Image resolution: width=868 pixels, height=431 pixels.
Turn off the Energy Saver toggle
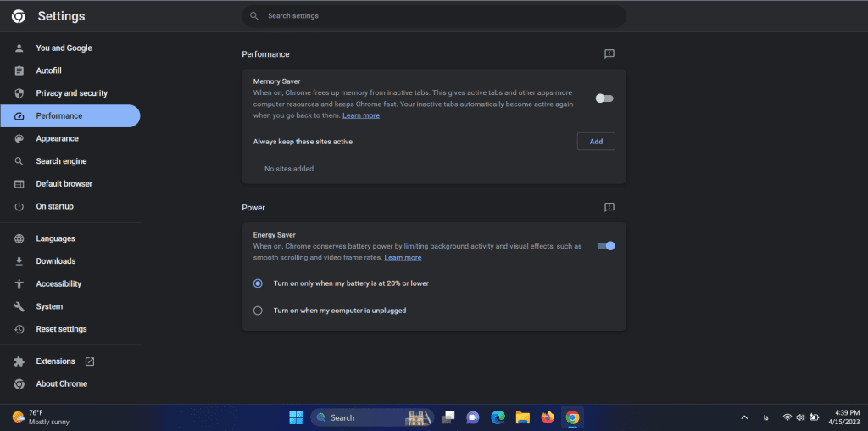tap(606, 246)
